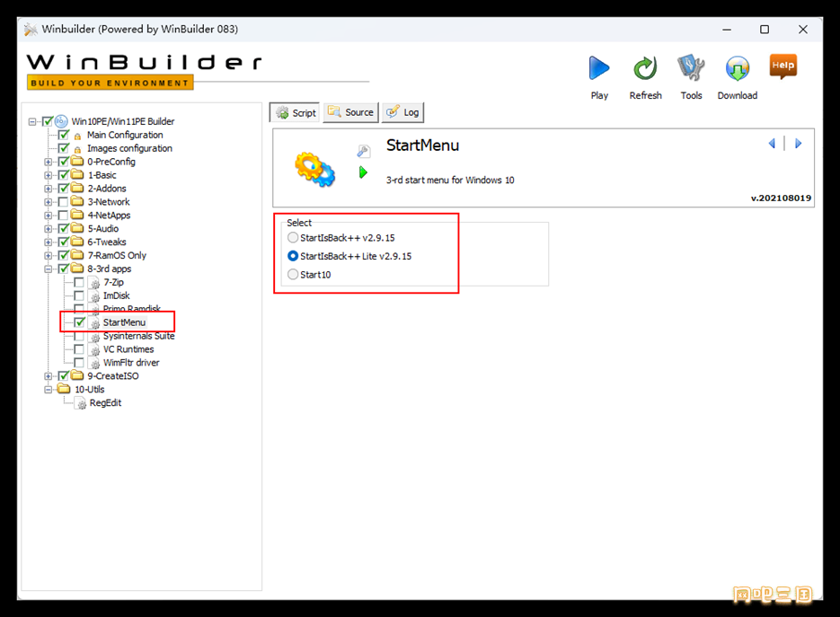Click the RegEdit script icon

[x=81, y=402]
